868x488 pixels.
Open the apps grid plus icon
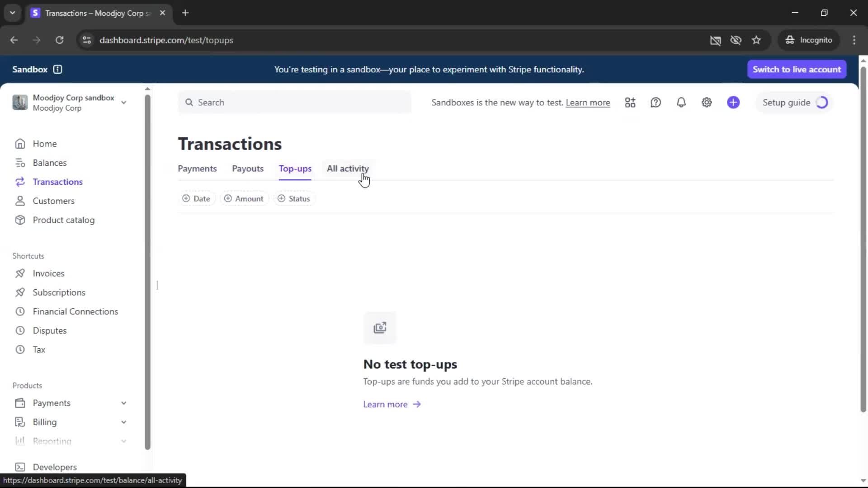pyautogui.click(x=630, y=103)
